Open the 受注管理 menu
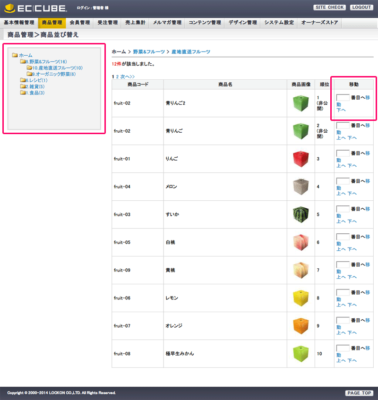378x400 pixels. [108, 23]
